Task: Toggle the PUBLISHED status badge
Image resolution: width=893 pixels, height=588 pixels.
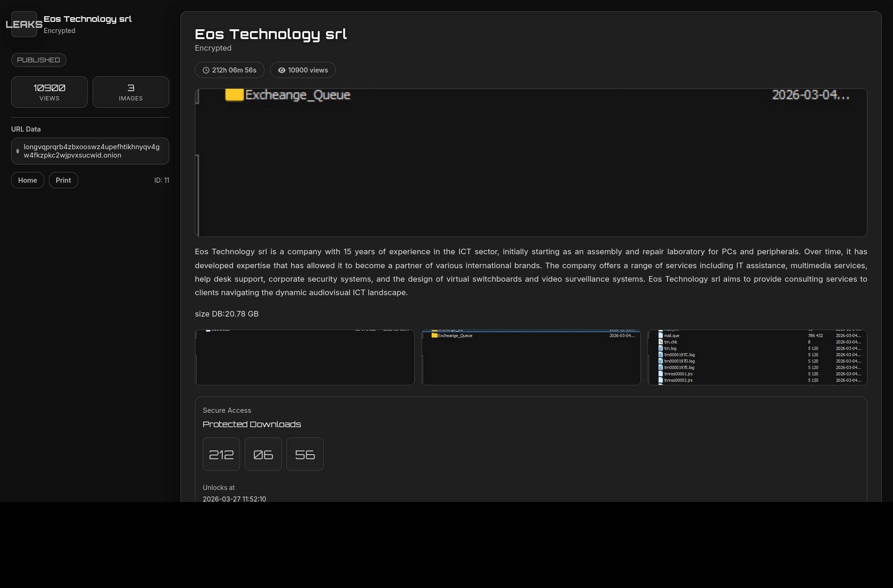Action: tap(39, 59)
